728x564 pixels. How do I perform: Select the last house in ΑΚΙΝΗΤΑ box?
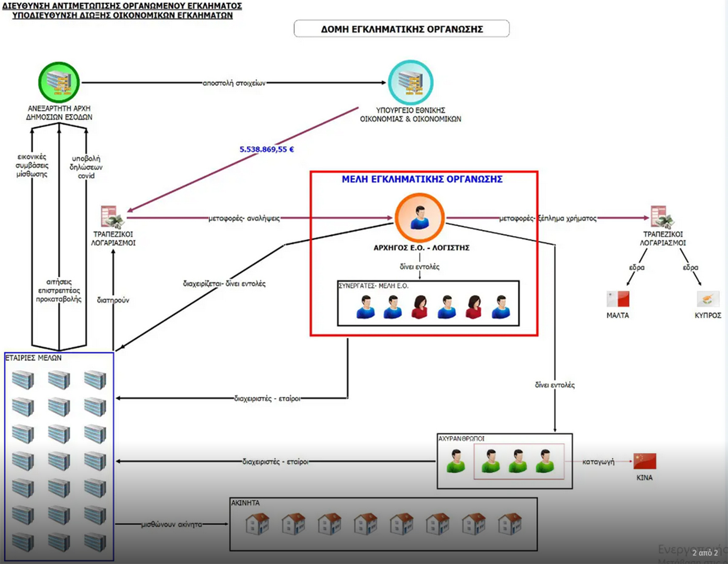point(510,524)
